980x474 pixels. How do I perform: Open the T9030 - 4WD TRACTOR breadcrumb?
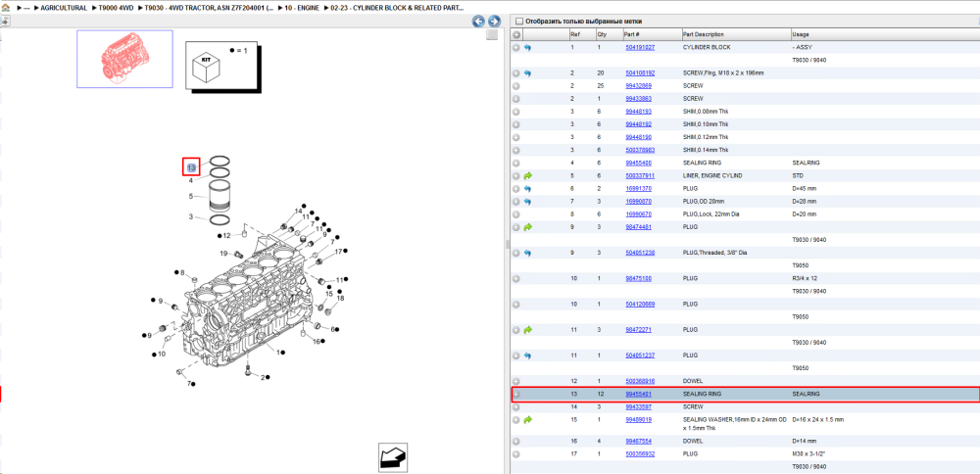[x=209, y=8]
